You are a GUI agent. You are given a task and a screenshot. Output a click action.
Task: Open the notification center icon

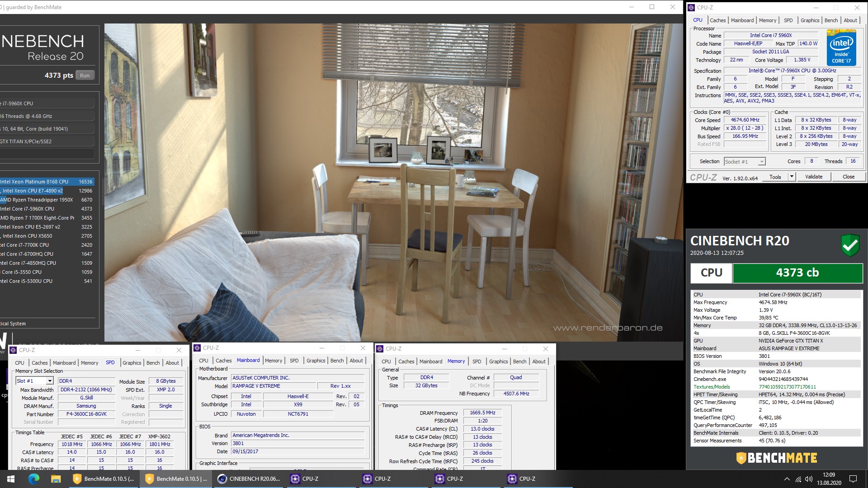853,479
